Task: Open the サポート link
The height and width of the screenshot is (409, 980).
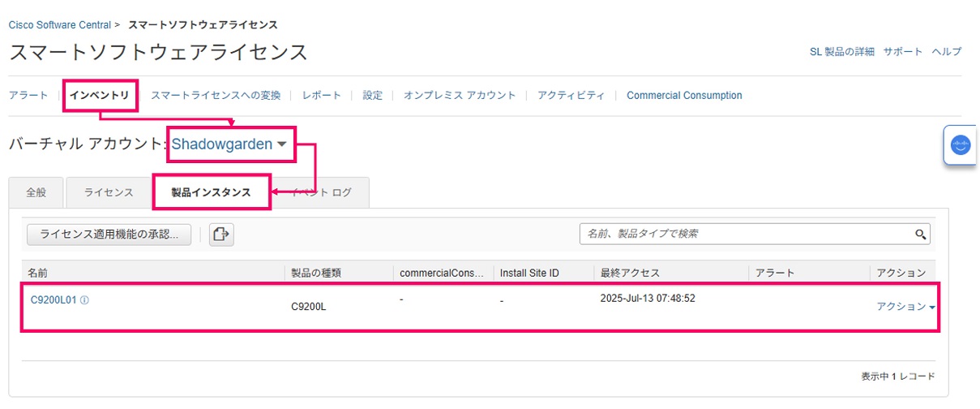Action: 903,51
